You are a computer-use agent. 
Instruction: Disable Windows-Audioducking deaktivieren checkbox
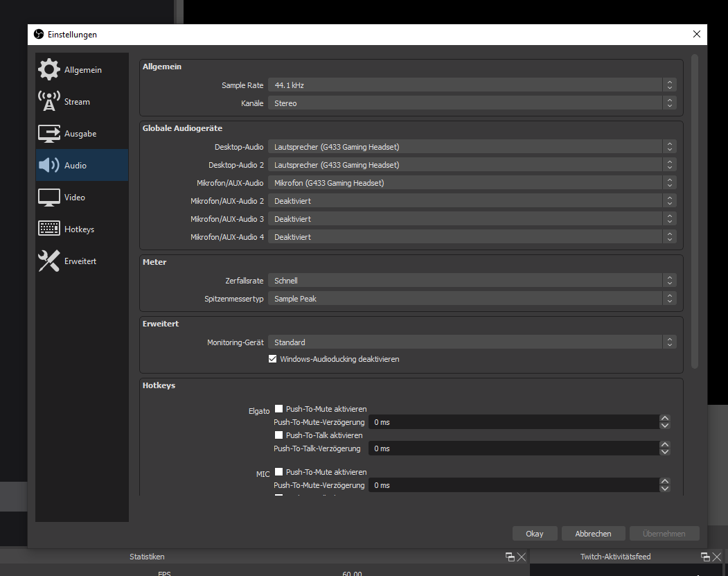(x=272, y=359)
